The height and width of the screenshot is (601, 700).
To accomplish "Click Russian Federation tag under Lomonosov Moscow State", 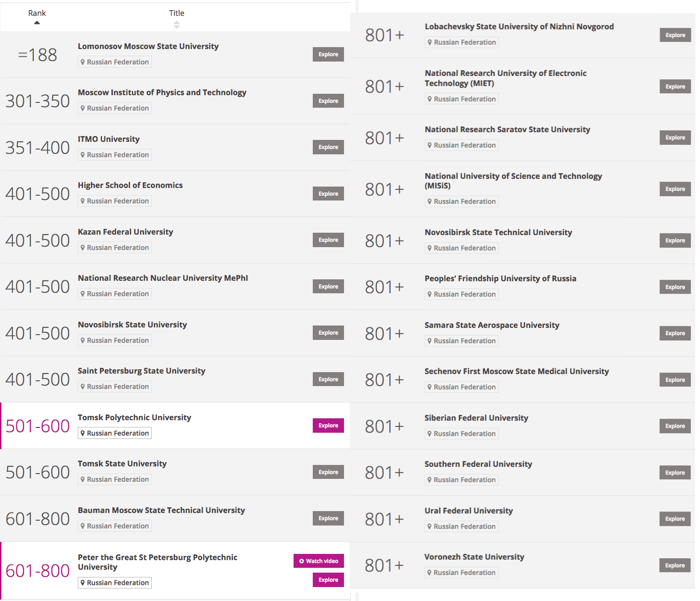I will [115, 62].
